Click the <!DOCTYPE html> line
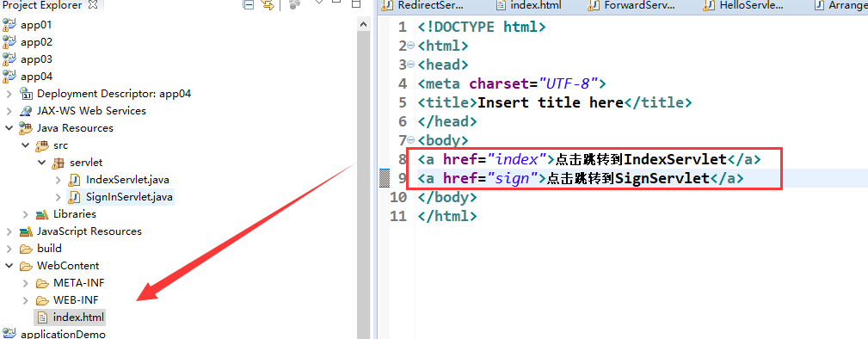This screenshot has height=339, width=868. pyautogui.click(x=482, y=27)
